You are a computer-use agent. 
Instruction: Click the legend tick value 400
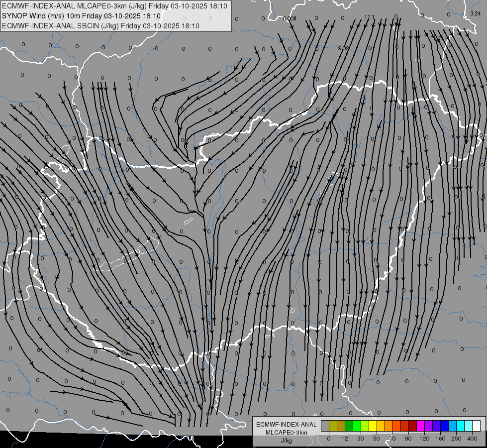pyautogui.click(x=472, y=439)
